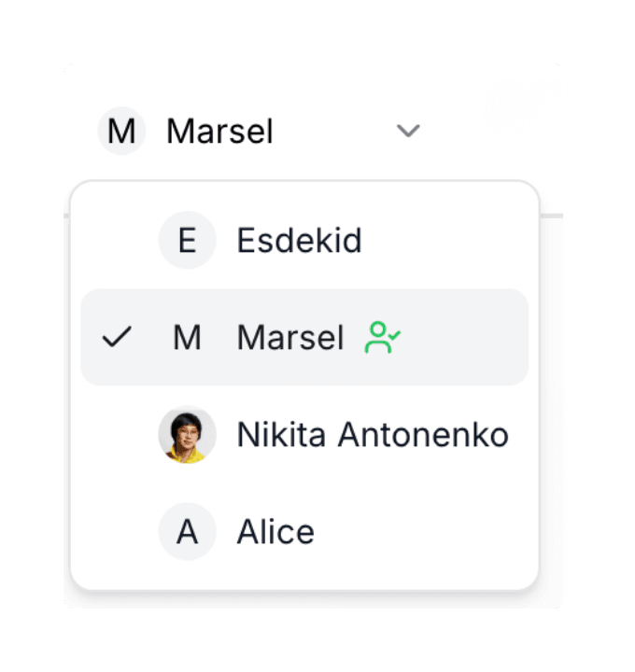Click the A avatar circle for Alice
This screenshot has height=672, width=635.
[188, 531]
